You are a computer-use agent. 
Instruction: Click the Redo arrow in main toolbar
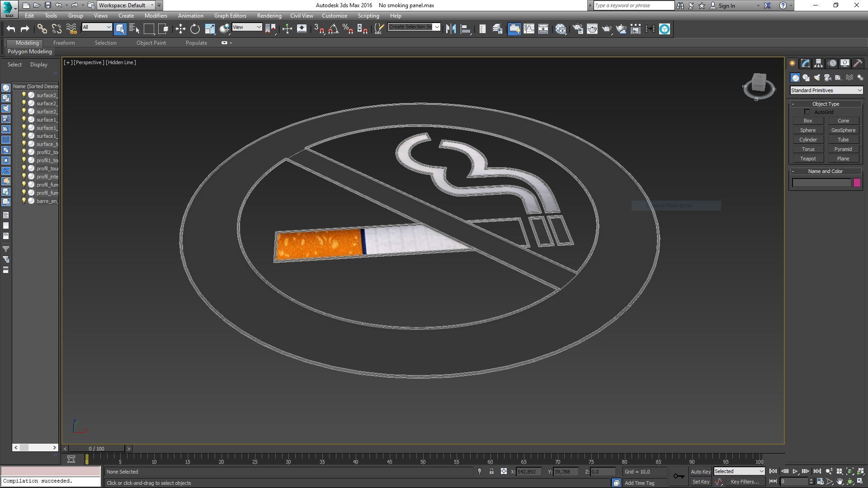click(25, 29)
